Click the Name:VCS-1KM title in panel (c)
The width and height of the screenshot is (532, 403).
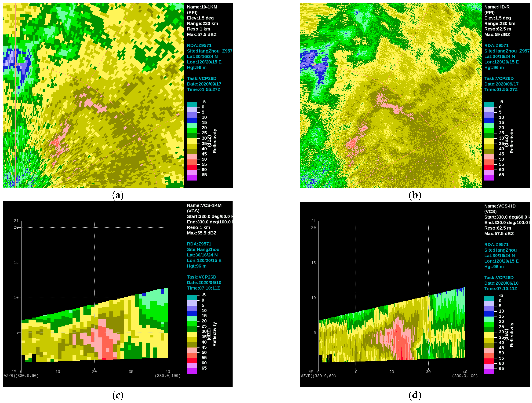click(x=204, y=205)
